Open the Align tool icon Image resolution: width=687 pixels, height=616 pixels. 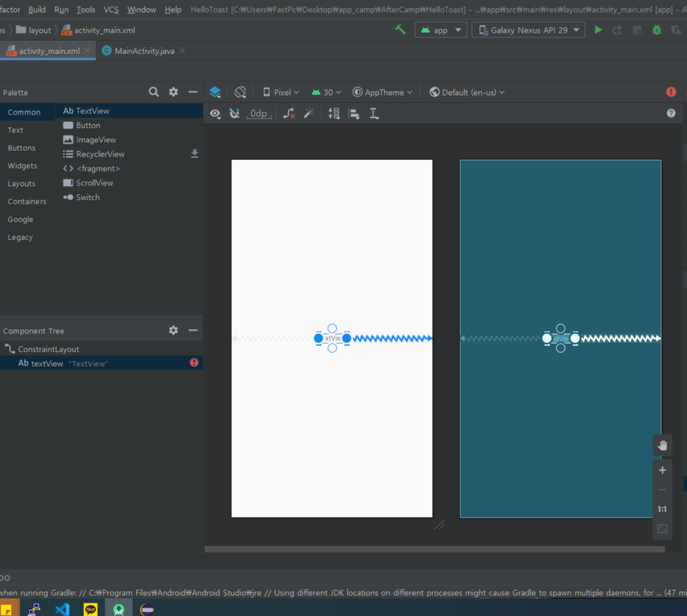(x=354, y=113)
